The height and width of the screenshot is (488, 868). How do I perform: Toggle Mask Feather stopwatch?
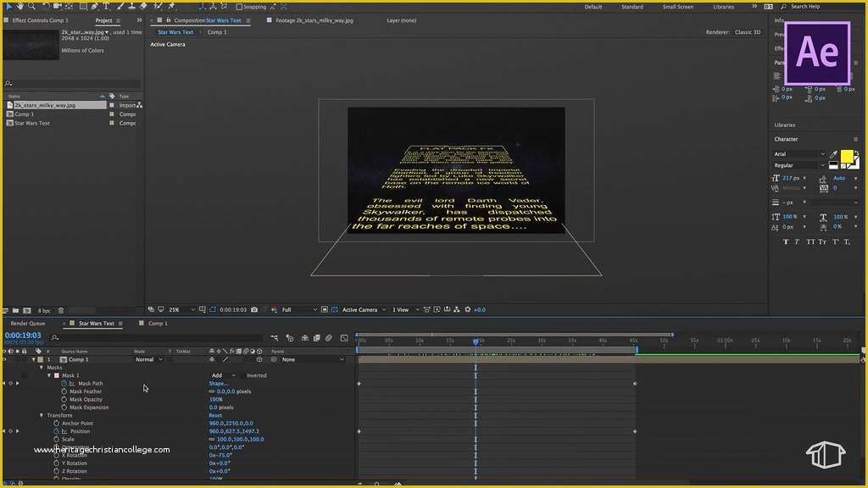[x=64, y=391]
